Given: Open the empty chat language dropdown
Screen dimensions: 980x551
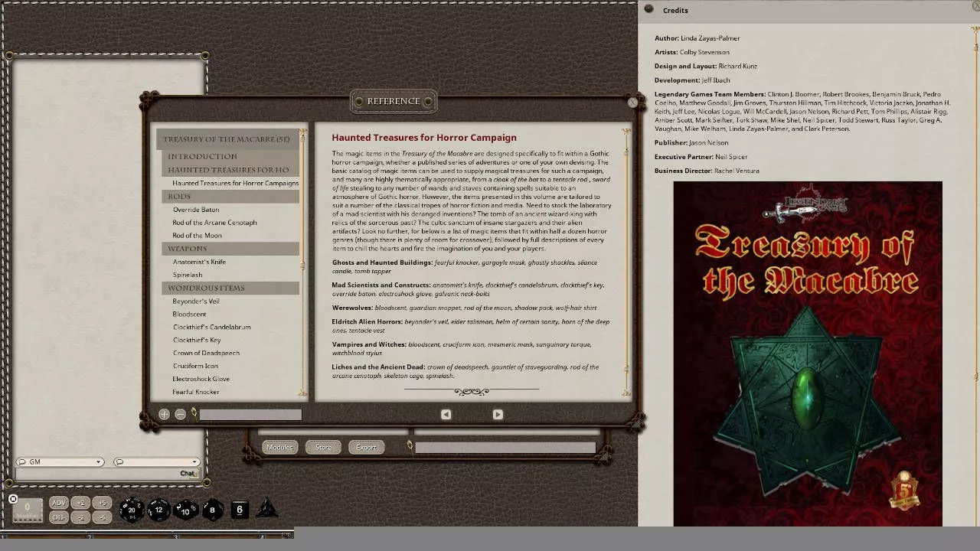Looking at the screenshot, I should tap(156, 461).
